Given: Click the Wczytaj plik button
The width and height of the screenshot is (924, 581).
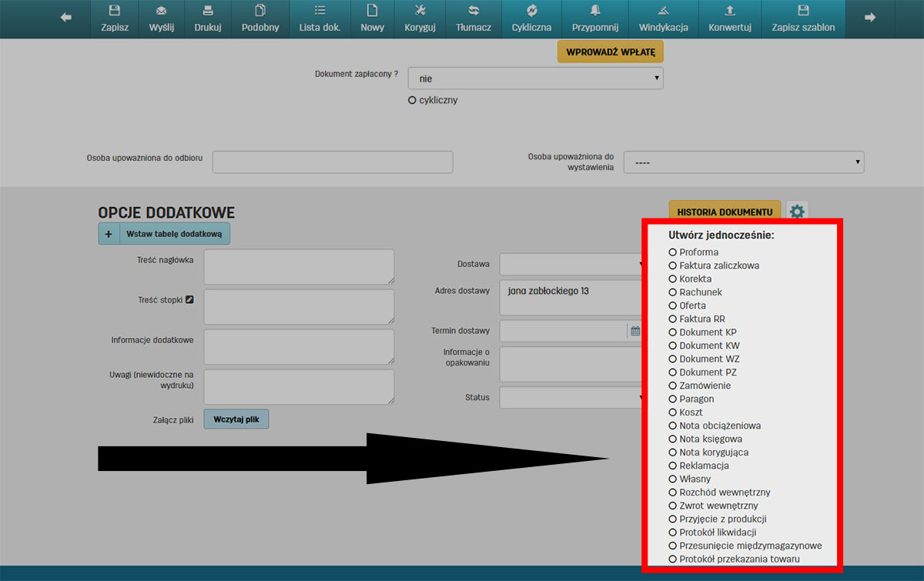Looking at the screenshot, I should point(236,419).
